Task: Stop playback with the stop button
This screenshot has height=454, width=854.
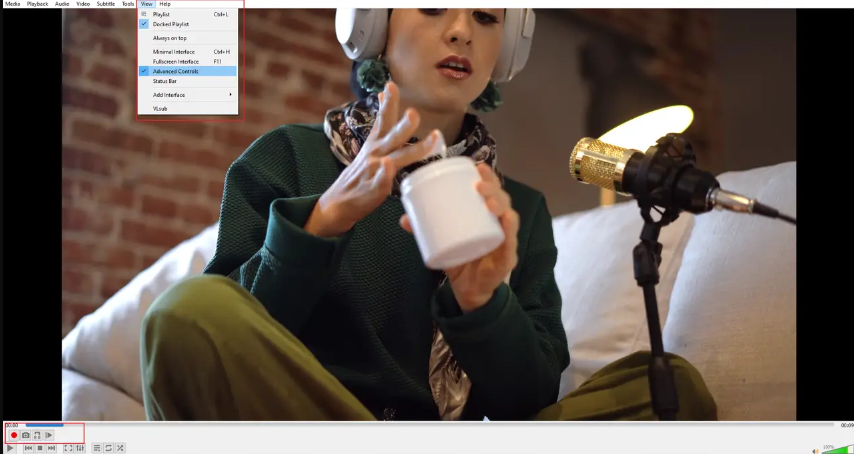Action: (x=40, y=448)
